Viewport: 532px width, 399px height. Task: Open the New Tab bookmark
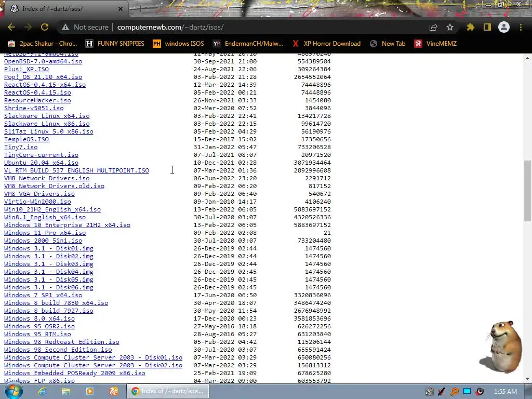coord(388,44)
